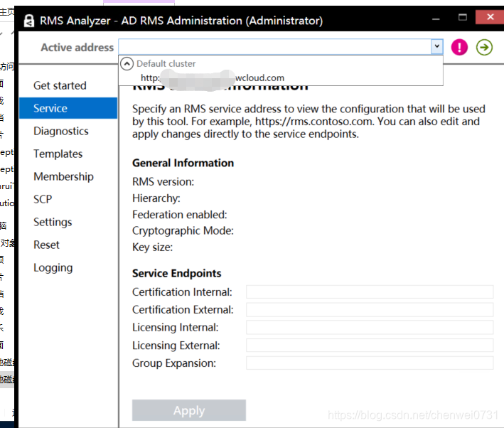Open the Get started section
Viewport: 504px width, 428px height.
pyautogui.click(x=60, y=85)
